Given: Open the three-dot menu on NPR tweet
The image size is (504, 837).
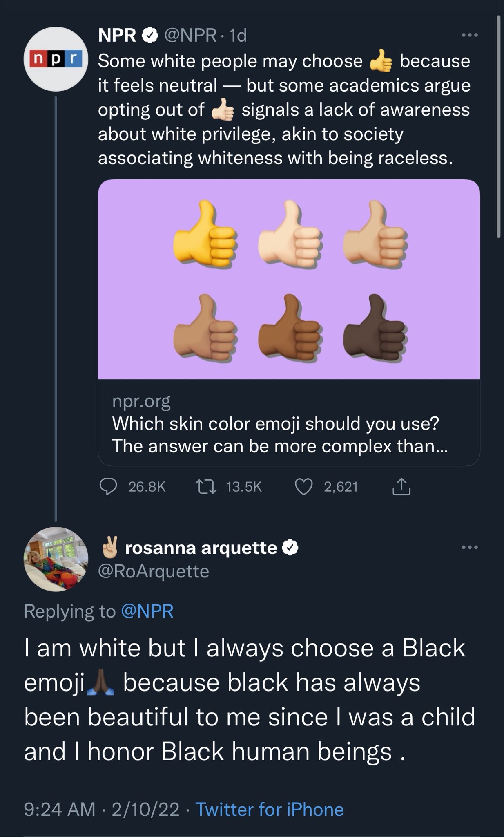Looking at the screenshot, I should click(x=469, y=35).
